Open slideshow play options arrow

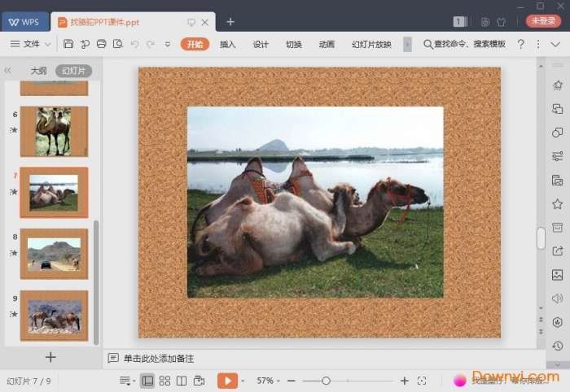(x=243, y=381)
